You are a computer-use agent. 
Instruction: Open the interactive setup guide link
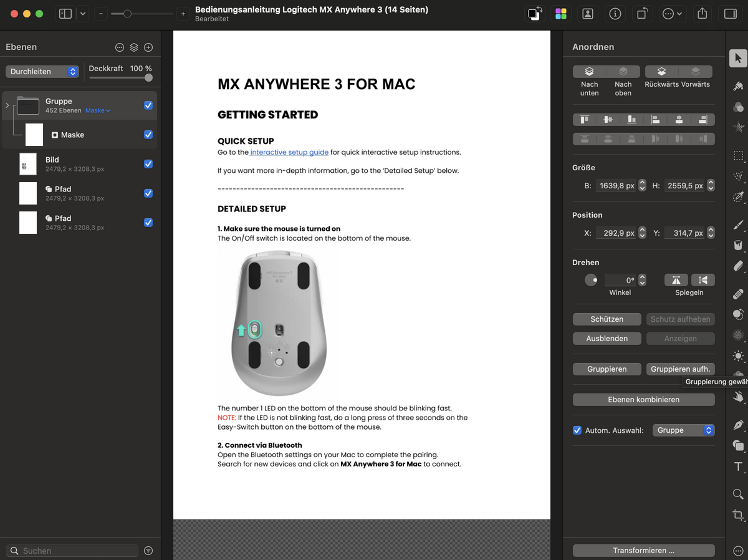point(289,152)
